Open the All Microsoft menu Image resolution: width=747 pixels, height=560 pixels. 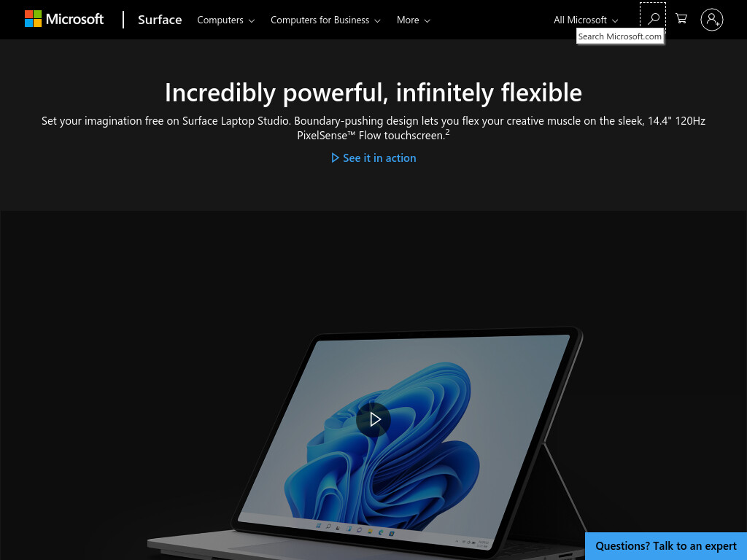coord(586,20)
